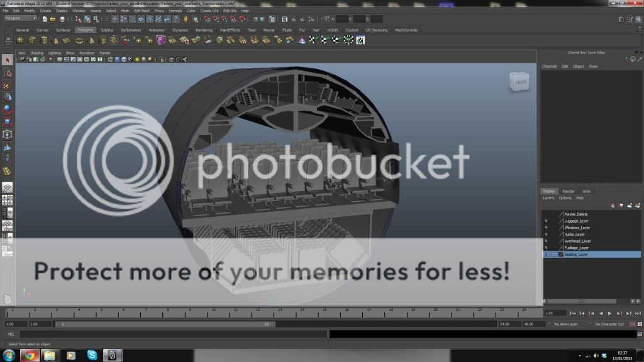The width and height of the screenshot is (644, 362).
Task: Click the polygon sphere shelf icon
Action: 19,40
